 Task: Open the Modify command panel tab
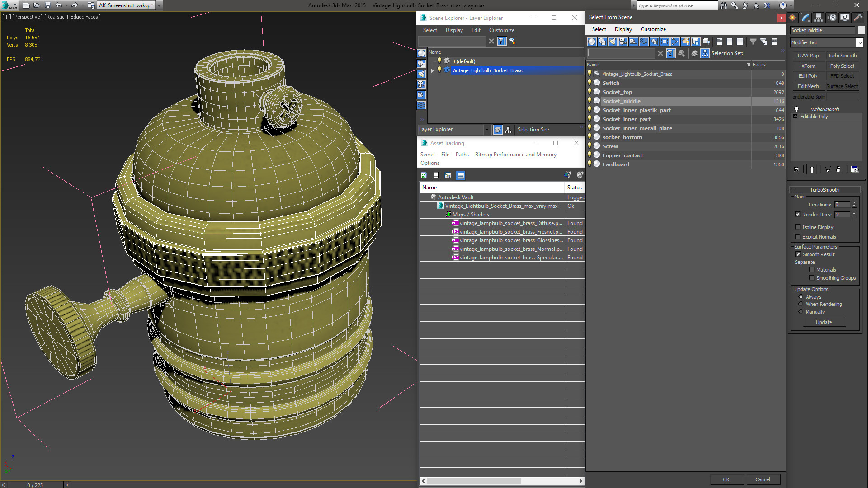(806, 18)
